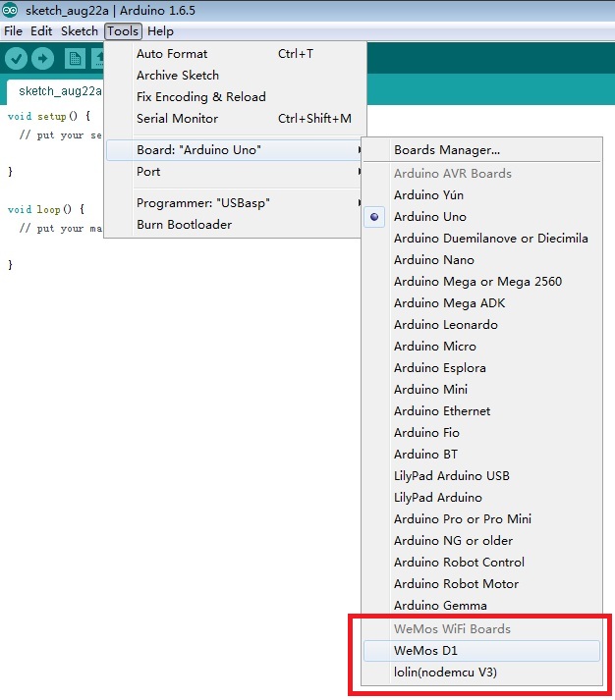Expand the Port submenu
The image size is (615, 700).
coord(234,172)
